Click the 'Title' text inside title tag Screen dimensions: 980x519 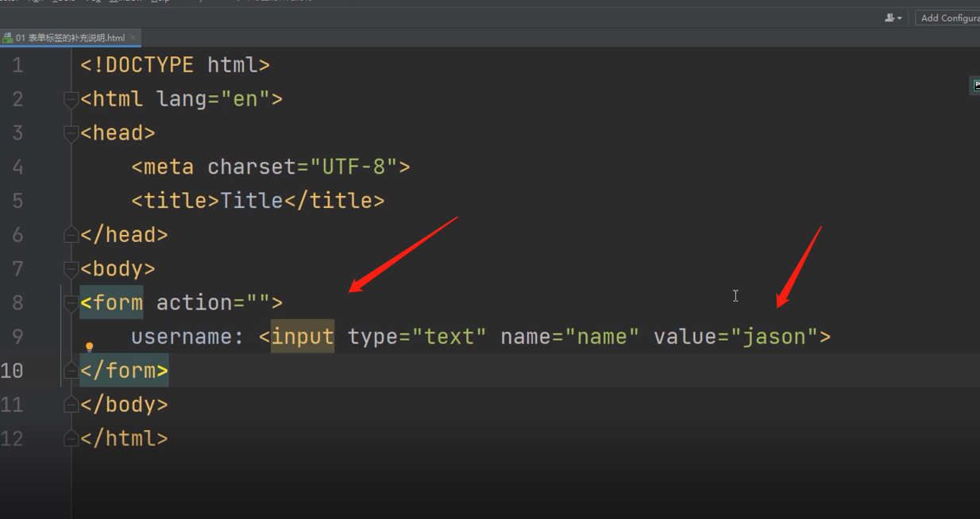click(252, 201)
